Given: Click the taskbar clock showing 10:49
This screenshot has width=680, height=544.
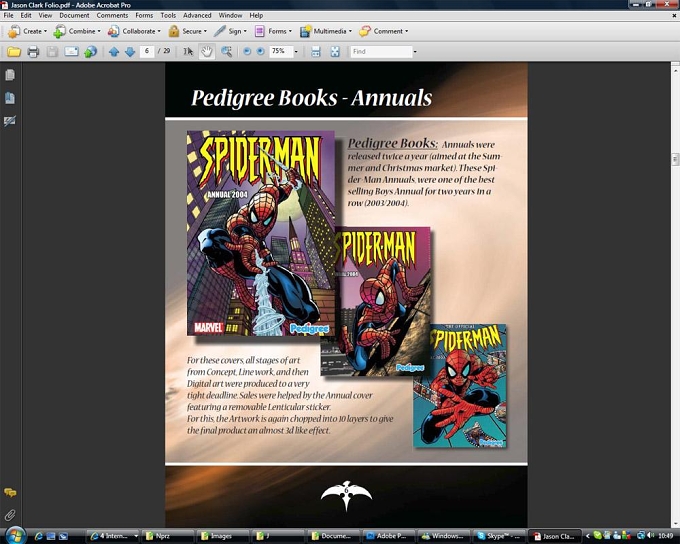Looking at the screenshot, I should (666, 536).
